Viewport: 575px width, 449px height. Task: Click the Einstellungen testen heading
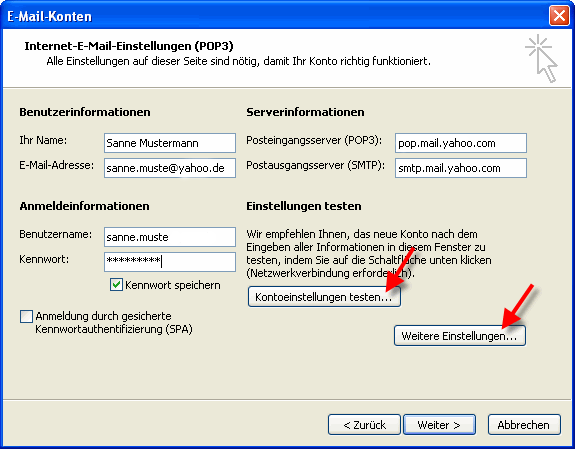pos(304,206)
